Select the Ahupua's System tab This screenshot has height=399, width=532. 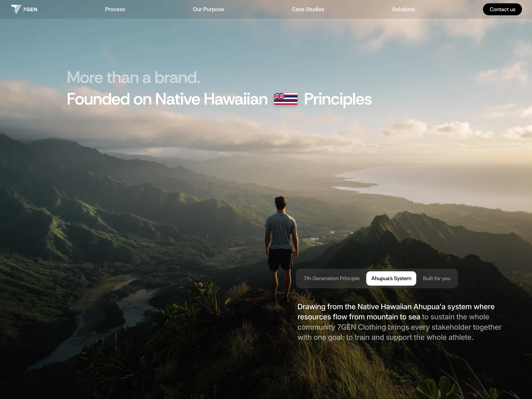click(391, 278)
